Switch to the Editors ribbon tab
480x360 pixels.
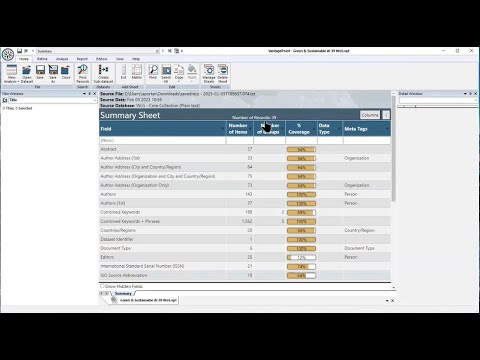tap(102, 59)
